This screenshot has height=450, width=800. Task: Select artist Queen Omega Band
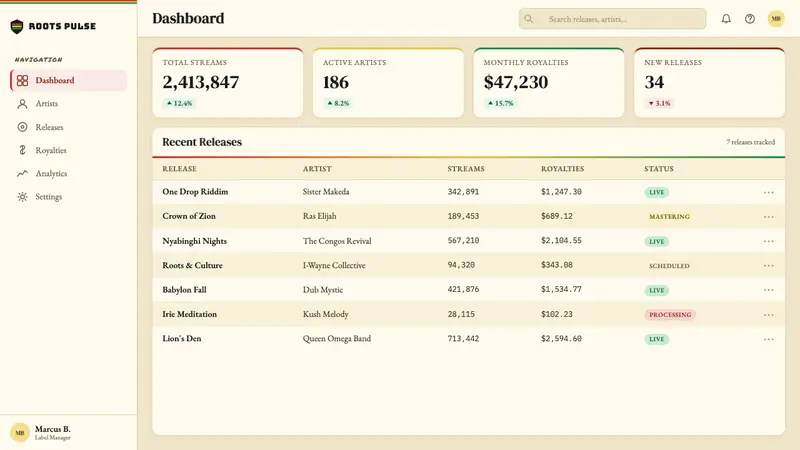pos(337,339)
